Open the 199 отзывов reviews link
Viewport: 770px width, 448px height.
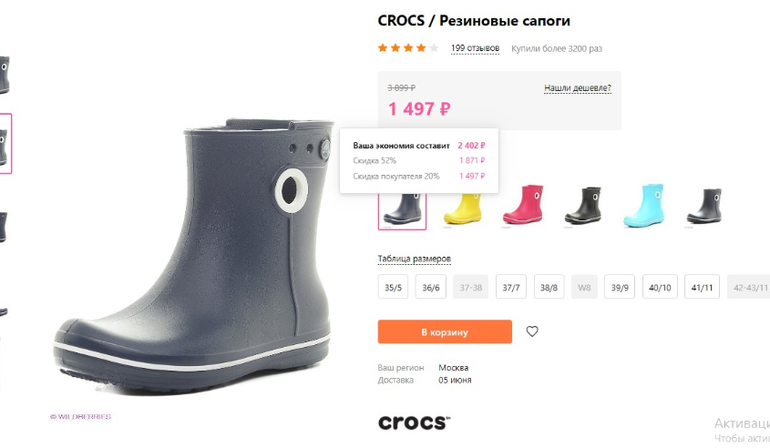[475, 48]
